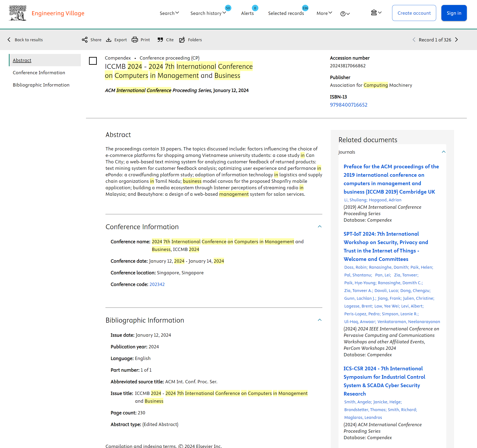The image size is (477, 448).
Task: Click author Venkataraman, Neelanarayanan
Action: click(409, 322)
